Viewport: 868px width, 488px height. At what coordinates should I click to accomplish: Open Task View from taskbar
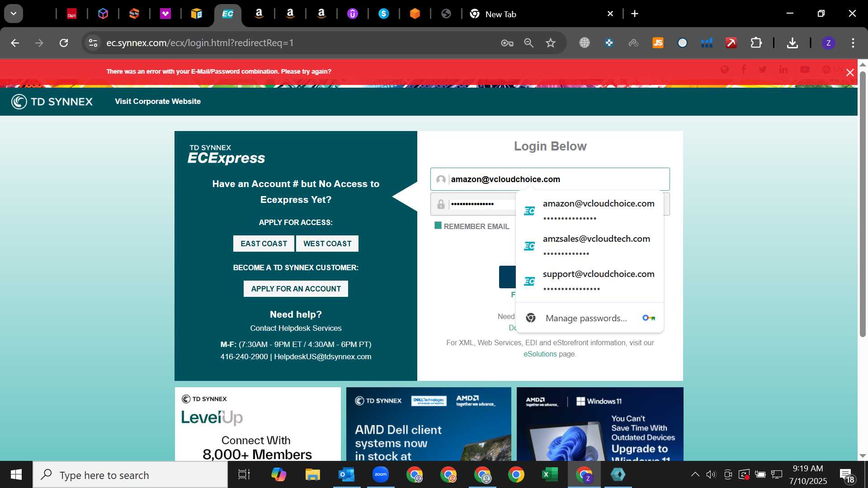click(244, 474)
